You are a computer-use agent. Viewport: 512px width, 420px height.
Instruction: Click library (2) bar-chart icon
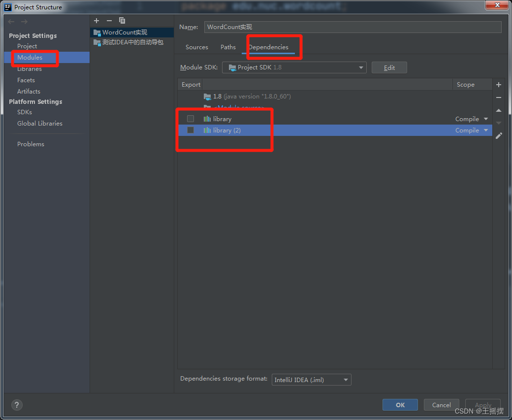click(x=207, y=130)
